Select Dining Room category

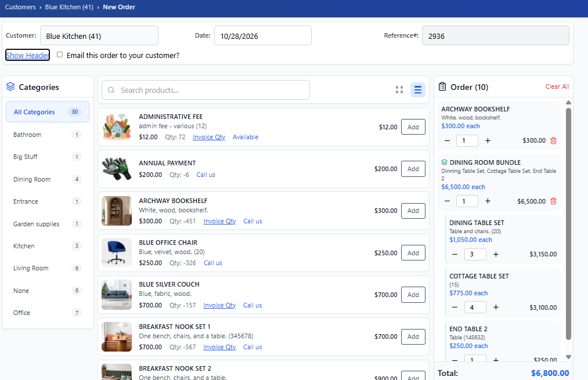(x=48, y=179)
